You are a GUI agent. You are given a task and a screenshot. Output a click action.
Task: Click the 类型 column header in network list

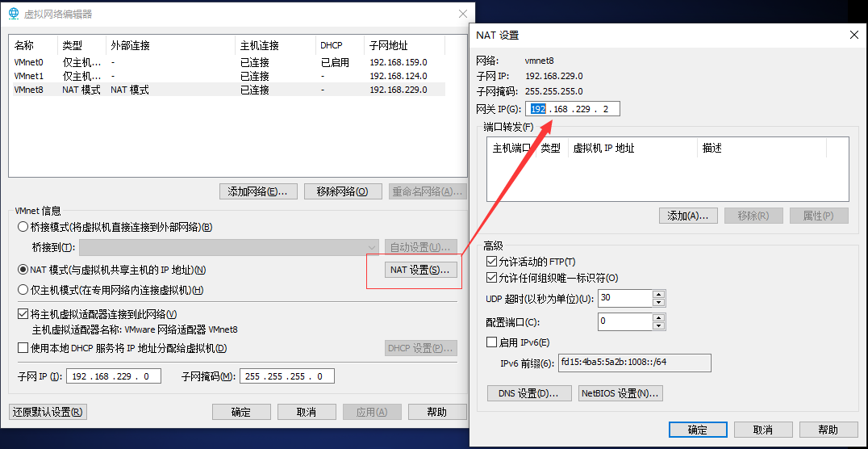pos(82,45)
